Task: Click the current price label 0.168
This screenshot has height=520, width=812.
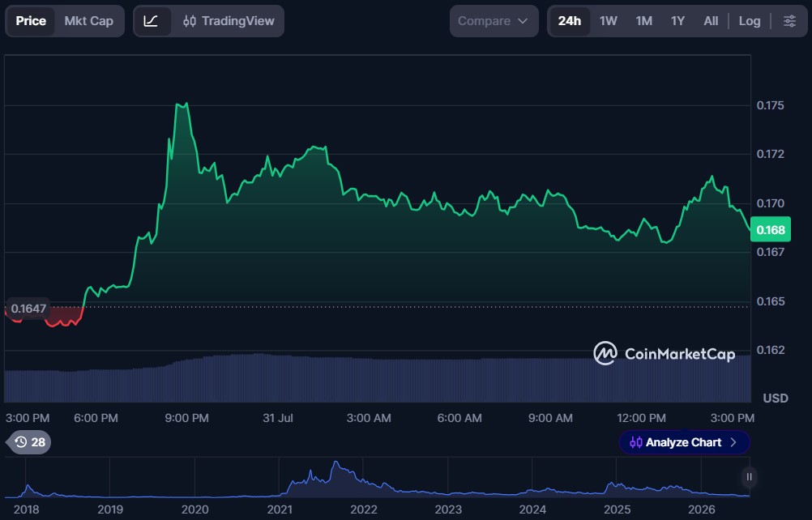Action: click(x=771, y=230)
